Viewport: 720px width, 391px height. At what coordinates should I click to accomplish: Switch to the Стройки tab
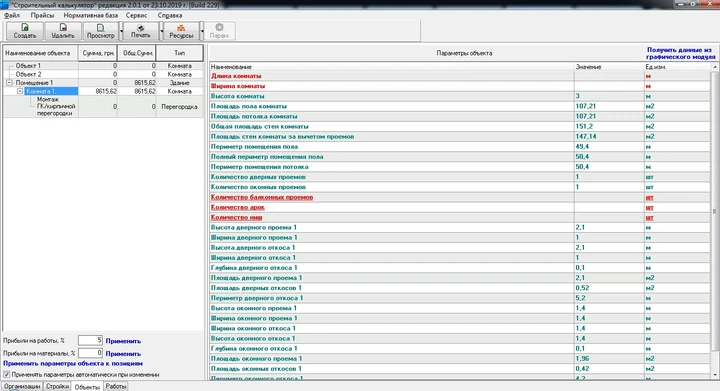point(57,386)
